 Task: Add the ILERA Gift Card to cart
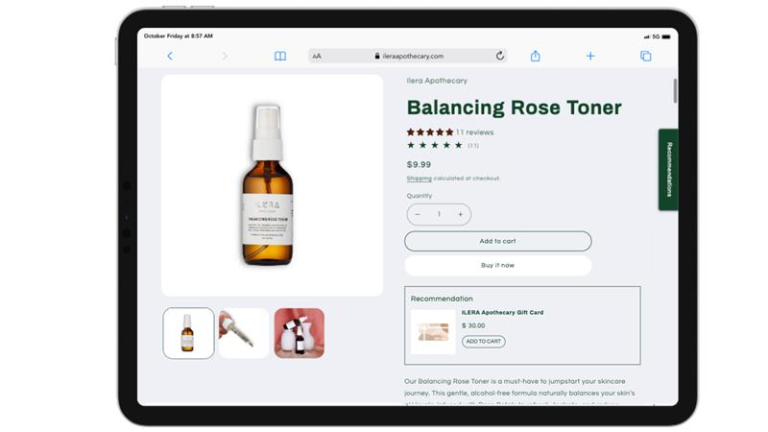(x=483, y=341)
